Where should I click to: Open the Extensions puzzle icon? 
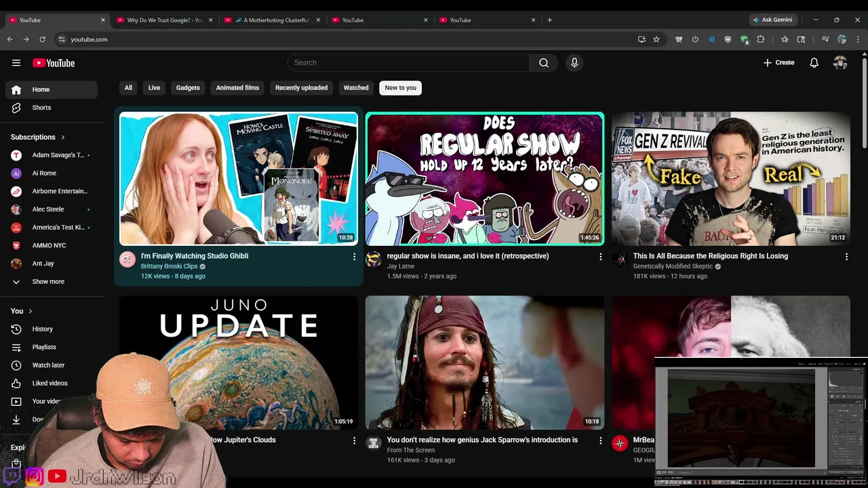point(761,39)
